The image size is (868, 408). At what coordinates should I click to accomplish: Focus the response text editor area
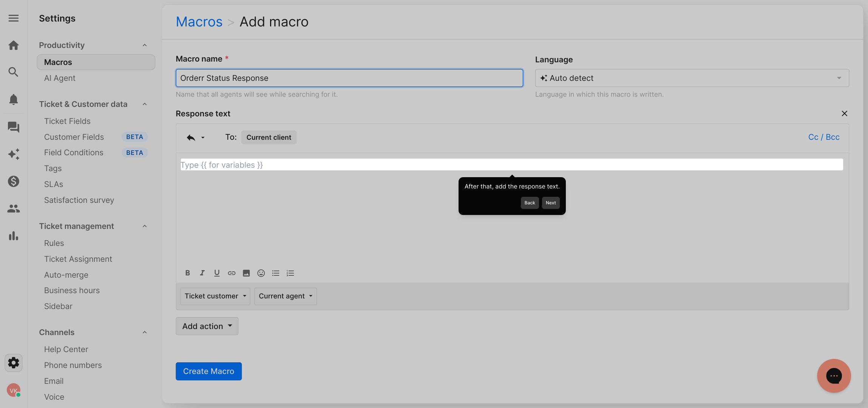[512, 165]
